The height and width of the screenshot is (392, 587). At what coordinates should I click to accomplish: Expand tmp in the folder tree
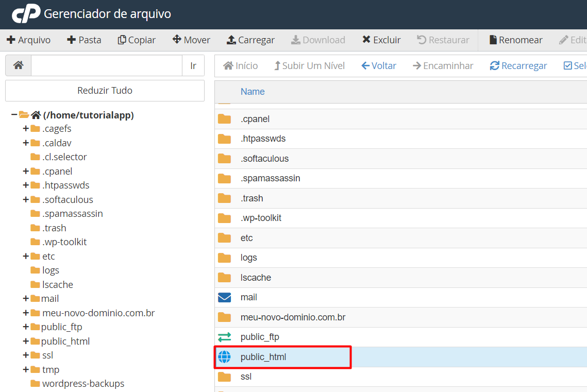tap(26, 369)
